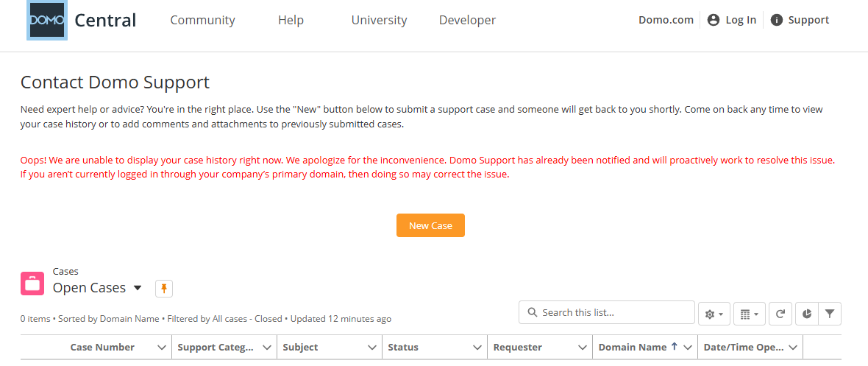The width and height of the screenshot is (868, 366).
Task: Open the Status column menu chevron
Action: click(x=477, y=348)
